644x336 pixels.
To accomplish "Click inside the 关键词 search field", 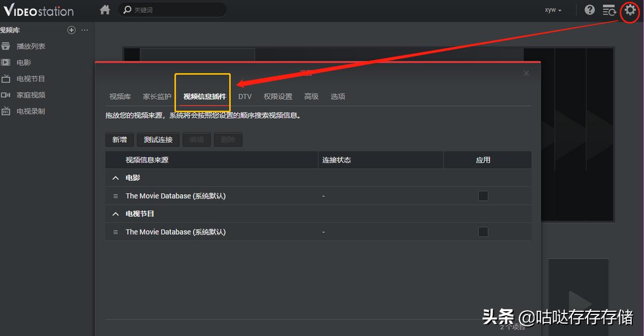I will coord(172,10).
